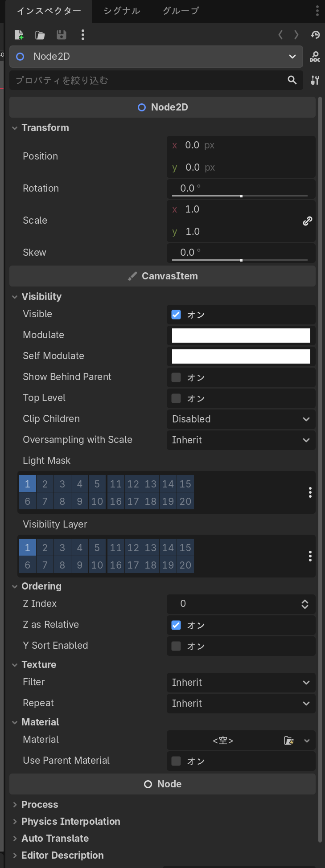
Task: Go to next edited object in history
Action: click(296, 35)
